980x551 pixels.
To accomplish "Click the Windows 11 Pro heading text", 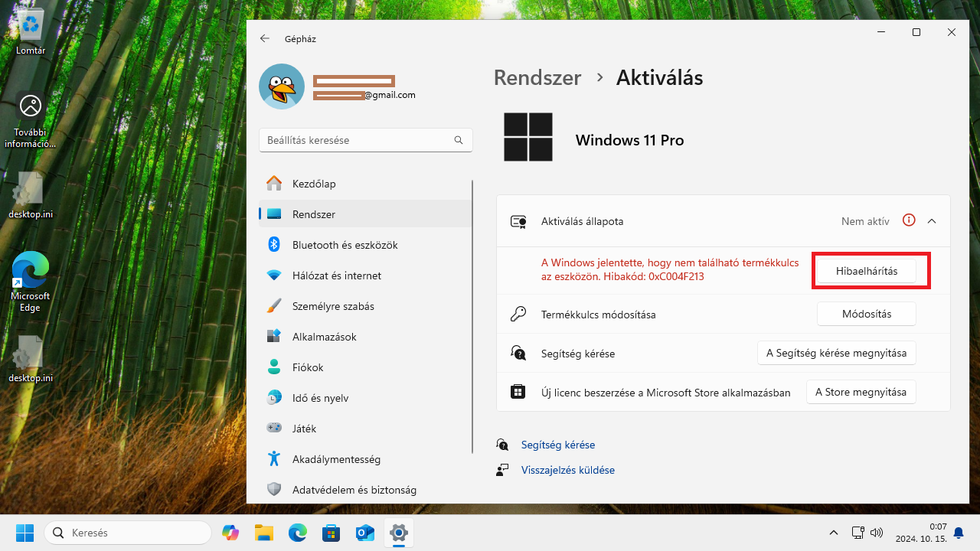I will (629, 140).
